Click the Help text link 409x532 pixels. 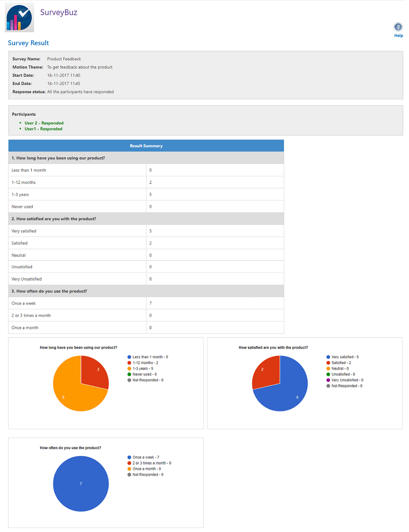pos(398,35)
